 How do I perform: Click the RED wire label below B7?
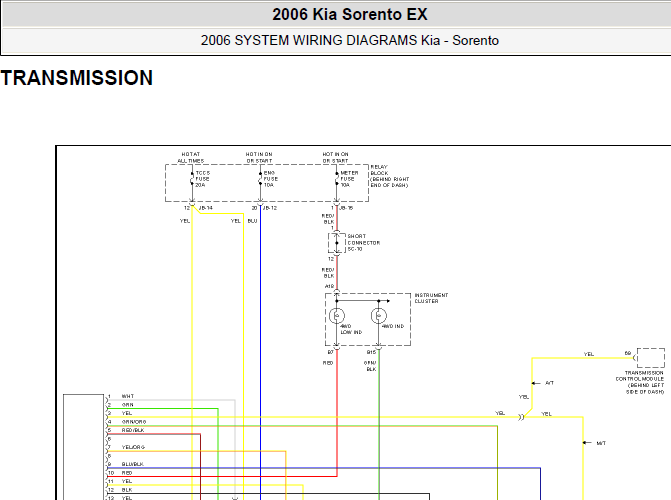tap(328, 363)
